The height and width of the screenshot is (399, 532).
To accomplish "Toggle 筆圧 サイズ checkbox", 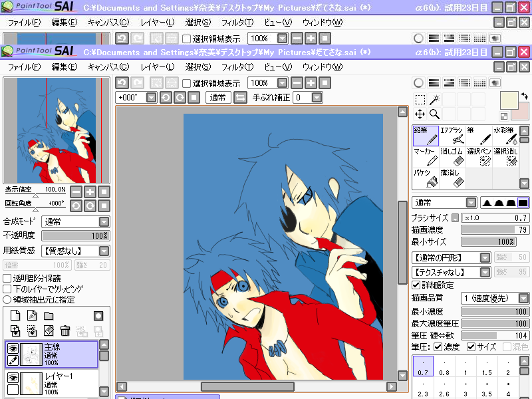I will click(x=471, y=346).
